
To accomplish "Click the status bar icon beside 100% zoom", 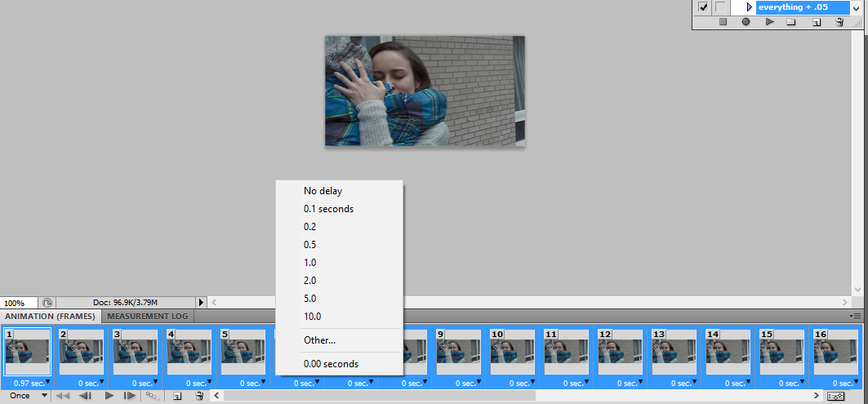I will 47,303.
